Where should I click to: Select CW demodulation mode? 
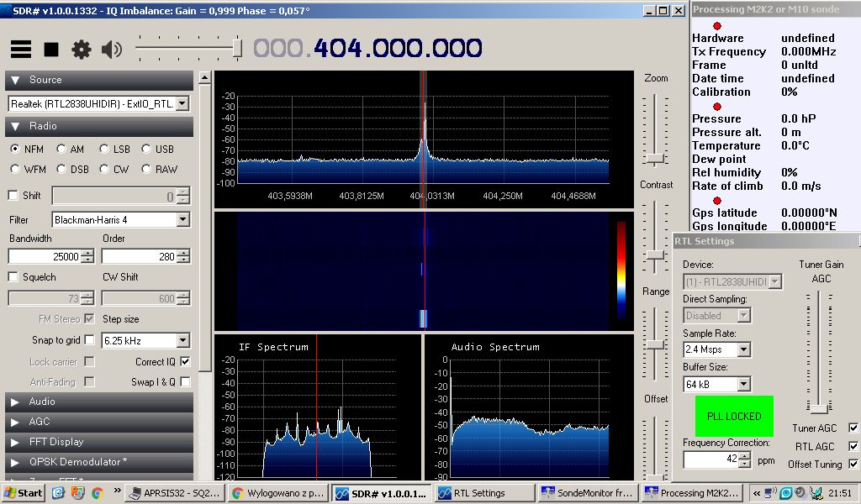coord(103,169)
